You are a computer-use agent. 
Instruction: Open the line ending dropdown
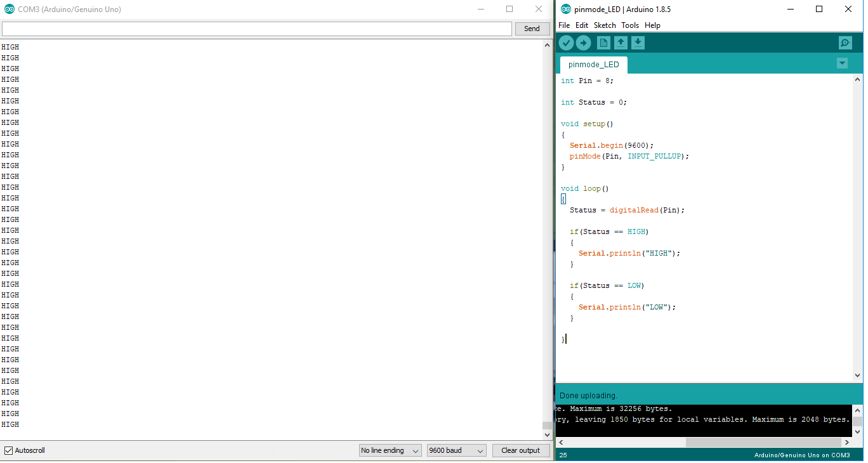point(390,450)
